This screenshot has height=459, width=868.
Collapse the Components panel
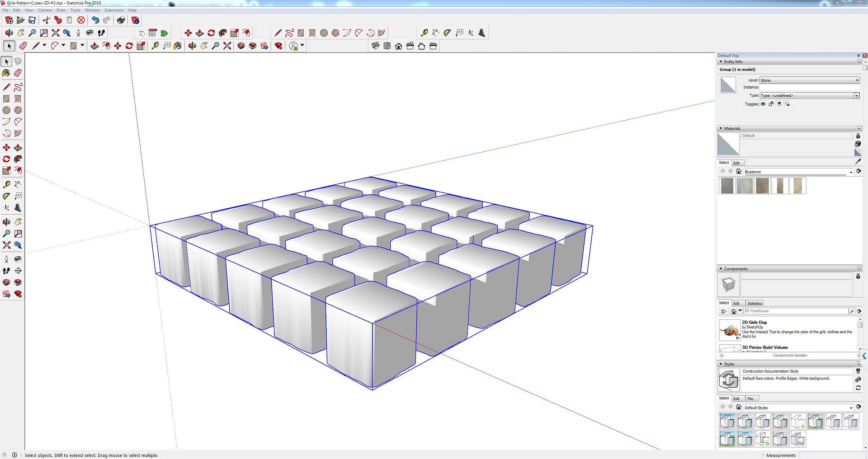point(720,268)
